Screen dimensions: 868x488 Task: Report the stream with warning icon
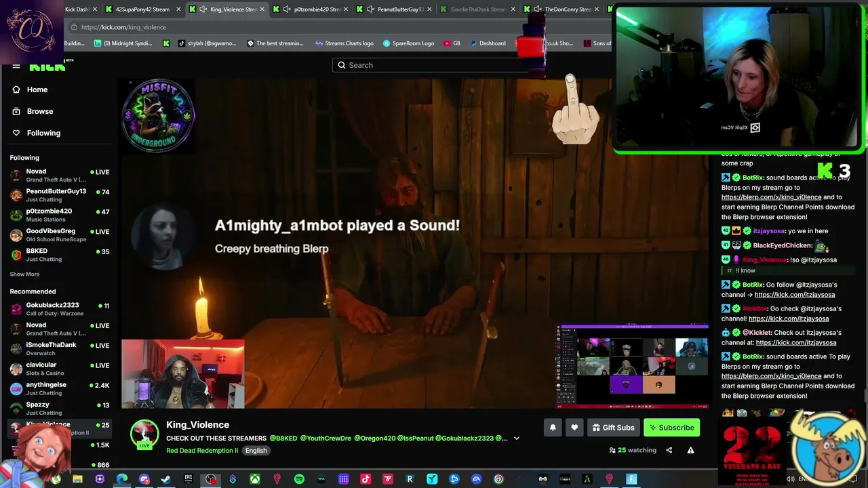pos(690,450)
